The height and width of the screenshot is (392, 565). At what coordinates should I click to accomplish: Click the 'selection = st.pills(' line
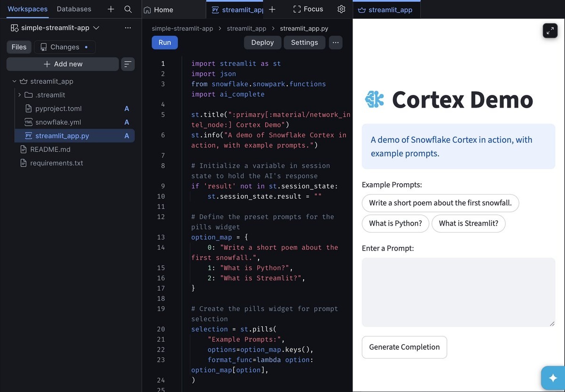(x=234, y=329)
